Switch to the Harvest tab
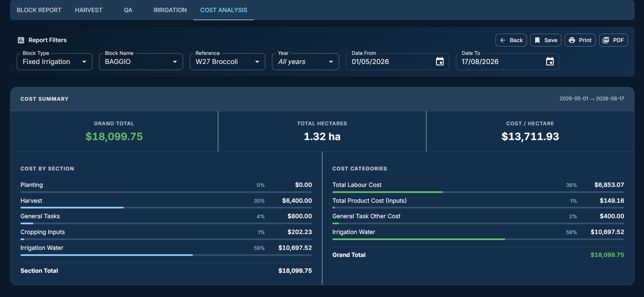 89,10
